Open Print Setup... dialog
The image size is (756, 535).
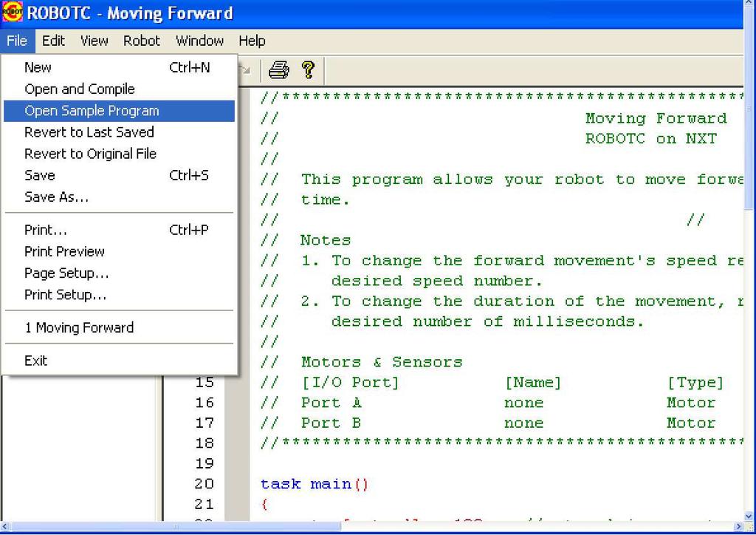point(119,295)
